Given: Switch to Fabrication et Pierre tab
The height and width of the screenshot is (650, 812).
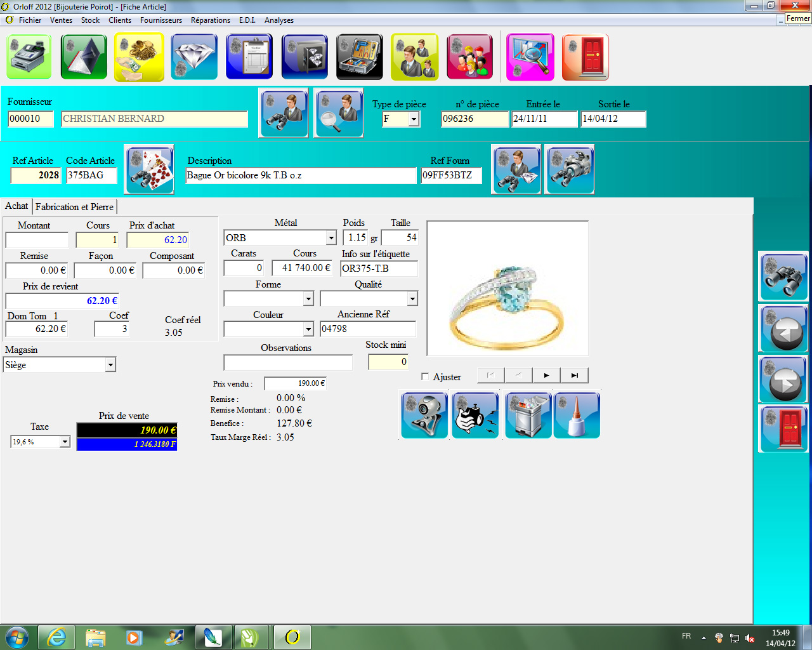Looking at the screenshot, I should pos(74,207).
